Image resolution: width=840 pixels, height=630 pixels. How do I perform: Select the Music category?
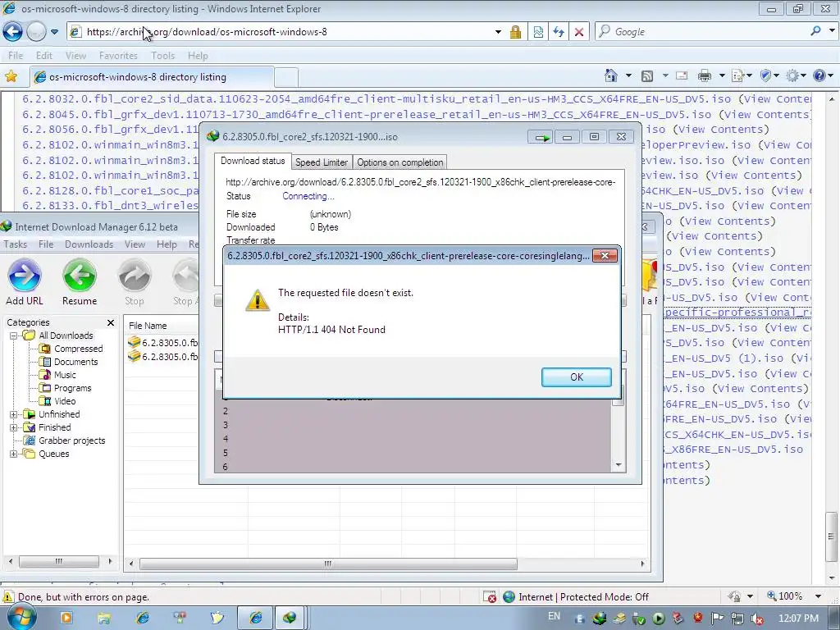(x=65, y=375)
